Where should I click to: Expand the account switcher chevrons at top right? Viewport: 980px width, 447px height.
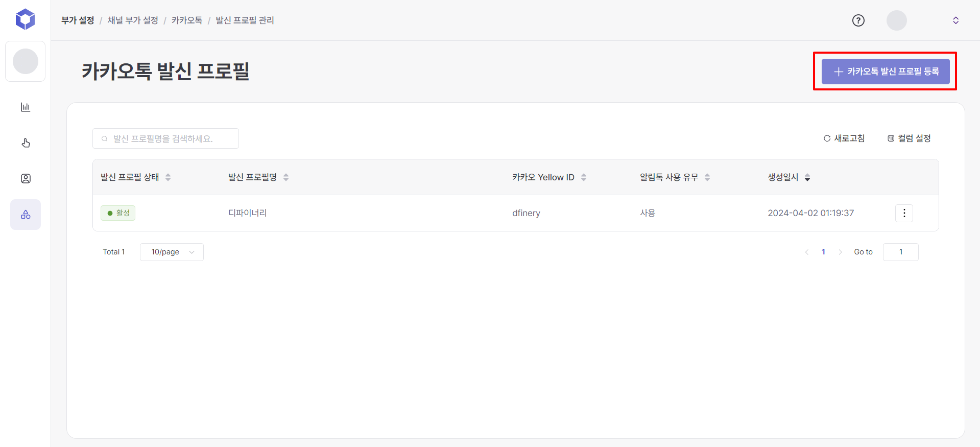tap(955, 20)
